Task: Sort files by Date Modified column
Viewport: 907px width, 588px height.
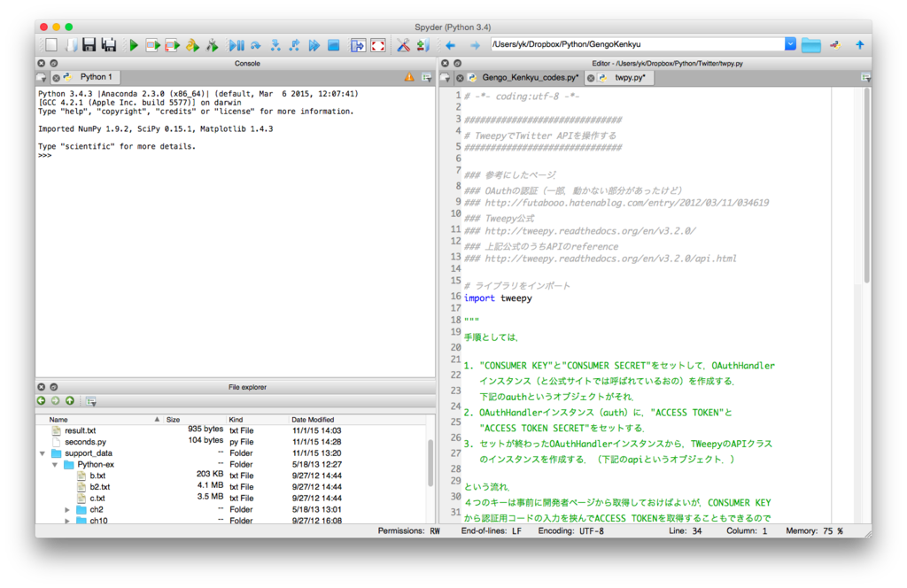Action: [357, 419]
